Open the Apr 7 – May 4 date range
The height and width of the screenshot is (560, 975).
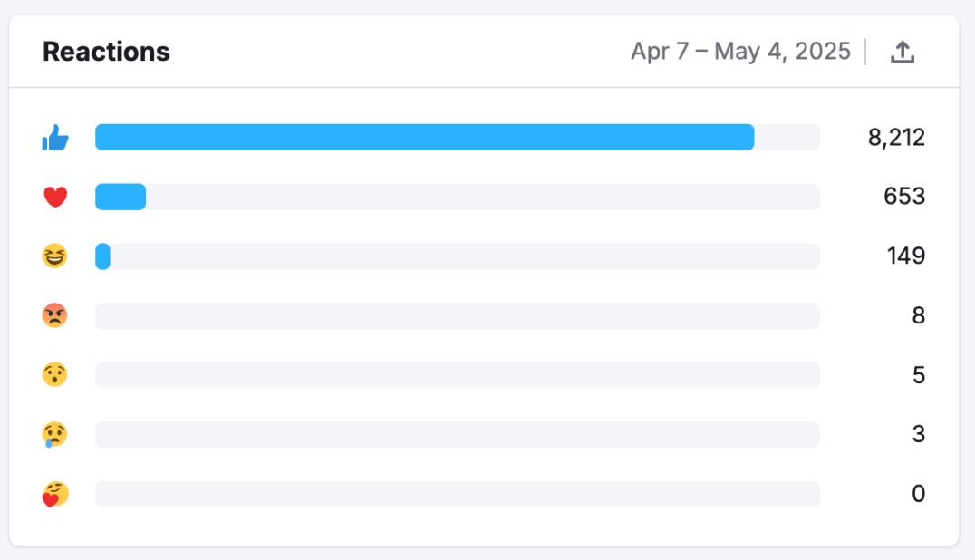pyautogui.click(x=739, y=52)
